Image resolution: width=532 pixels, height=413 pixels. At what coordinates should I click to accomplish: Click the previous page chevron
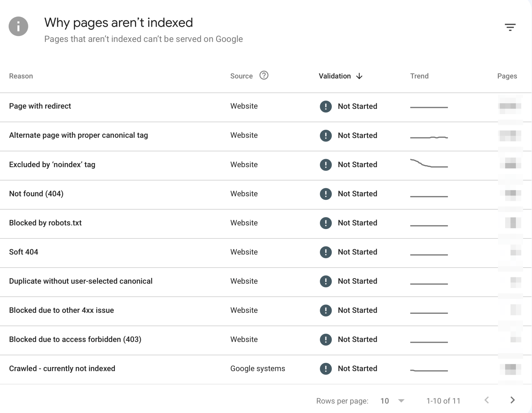486,401
